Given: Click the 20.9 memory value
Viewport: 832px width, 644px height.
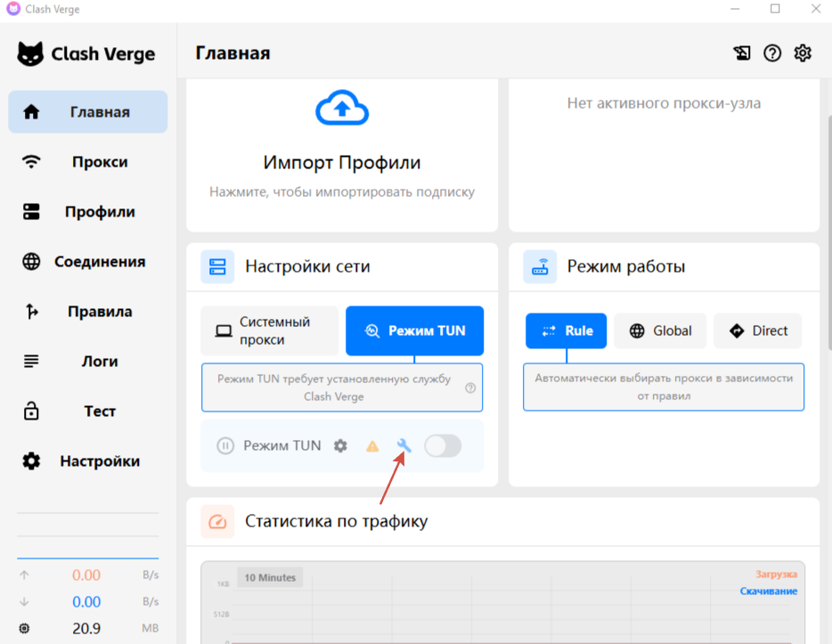Looking at the screenshot, I should 86,628.
